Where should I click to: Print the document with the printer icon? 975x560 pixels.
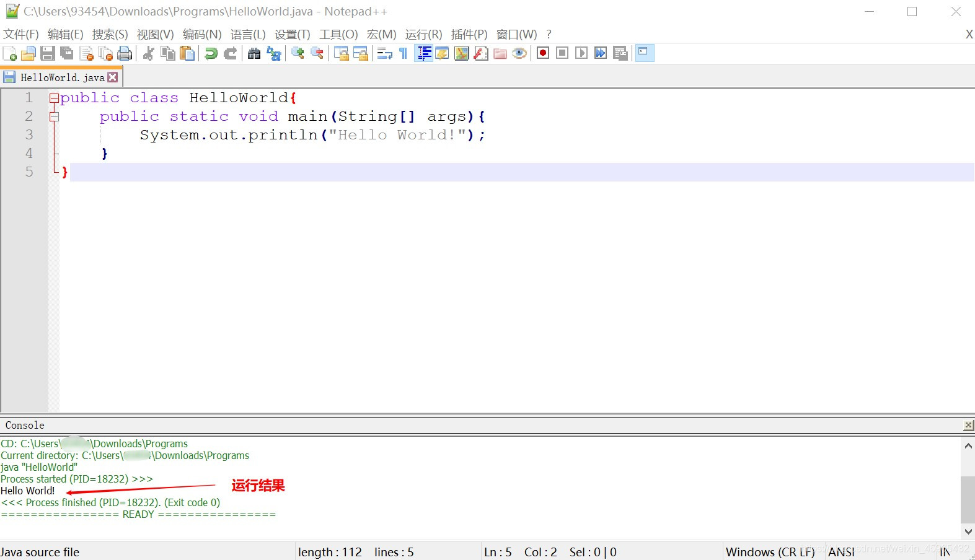point(125,53)
